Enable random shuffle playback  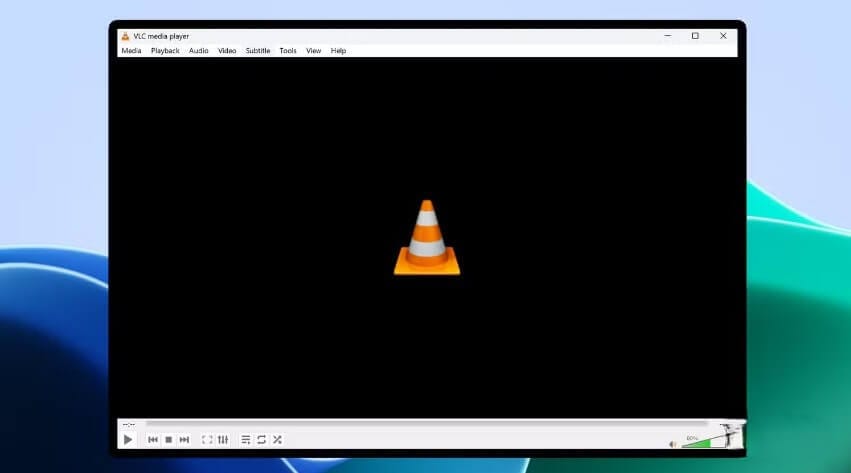[x=277, y=439]
